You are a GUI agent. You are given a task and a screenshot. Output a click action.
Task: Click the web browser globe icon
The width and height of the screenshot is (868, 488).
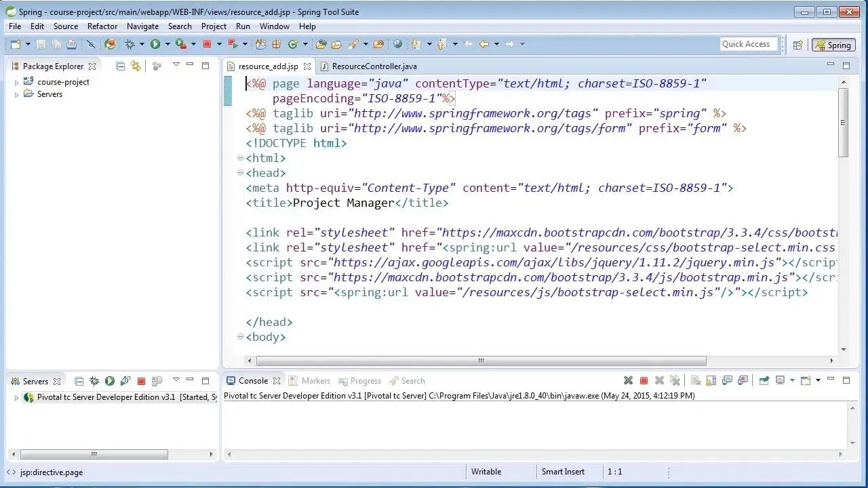(x=398, y=44)
